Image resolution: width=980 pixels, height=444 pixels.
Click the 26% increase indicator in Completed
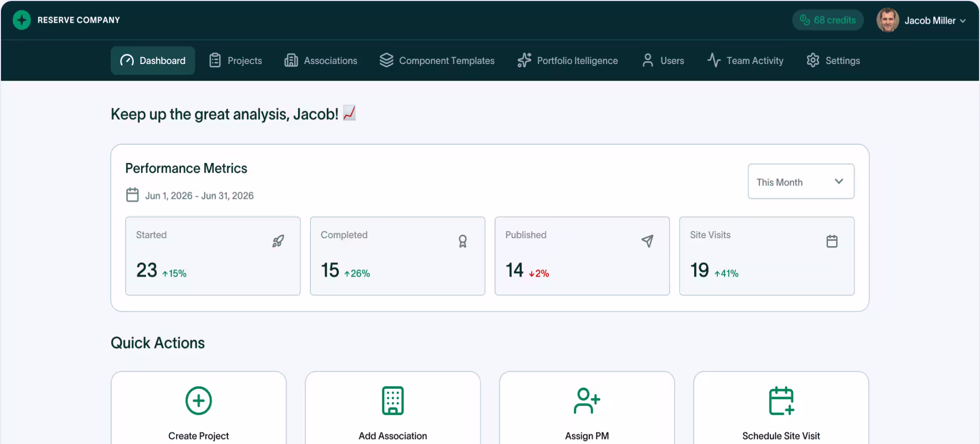point(357,273)
